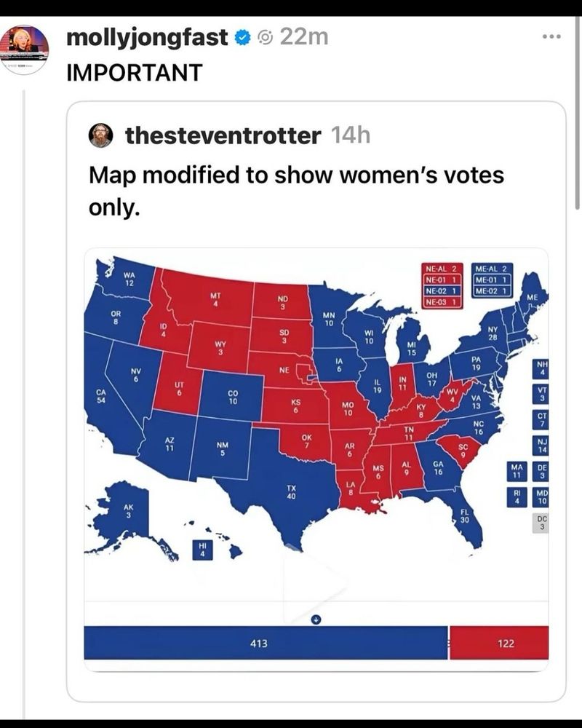This screenshot has height=728, width=582.
Task: Click the red 122 electoral vote bar
Action: pyautogui.click(x=499, y=643)
